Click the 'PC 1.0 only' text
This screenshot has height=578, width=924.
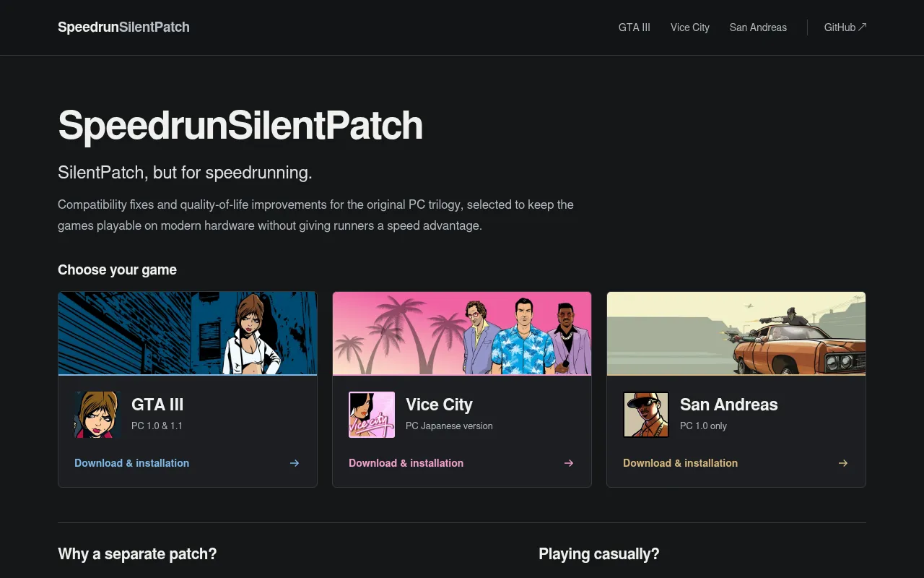tap(703, 426)
